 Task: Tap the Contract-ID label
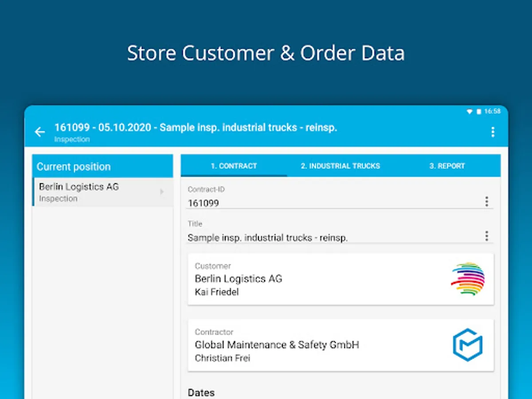pyautogui.click(x=206, y=189)
